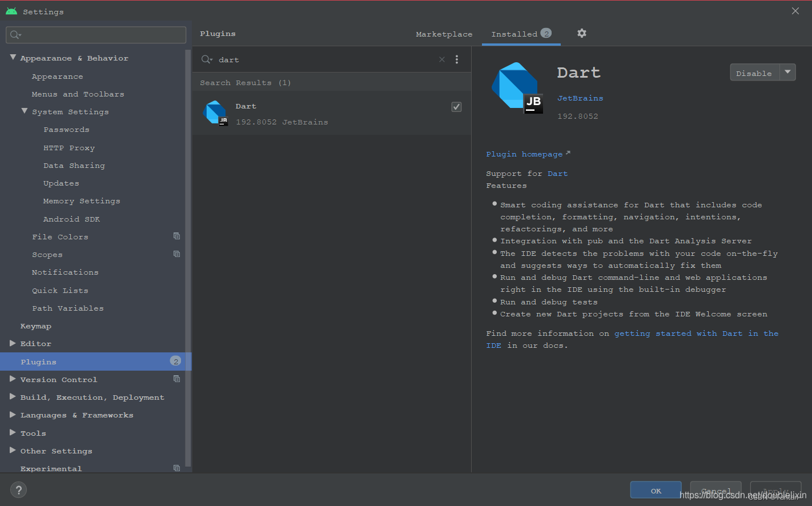Expand the Languages & Frameworks section
812x506 pixels.
[13, 414]
